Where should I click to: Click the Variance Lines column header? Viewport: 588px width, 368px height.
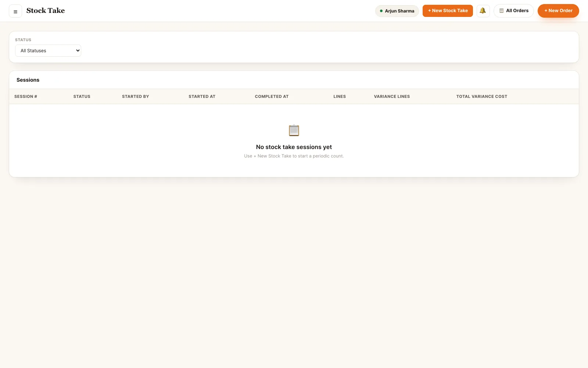(x=392, y=96)
